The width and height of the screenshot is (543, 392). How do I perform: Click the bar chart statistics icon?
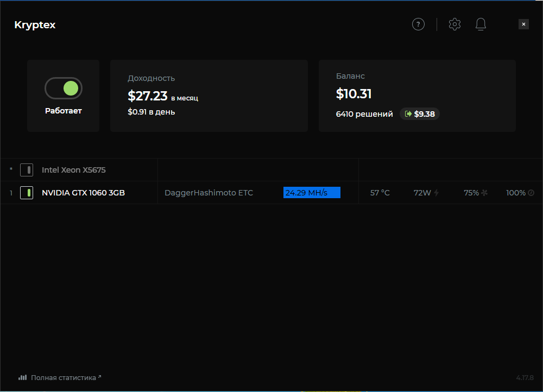[x=22, y=377]
